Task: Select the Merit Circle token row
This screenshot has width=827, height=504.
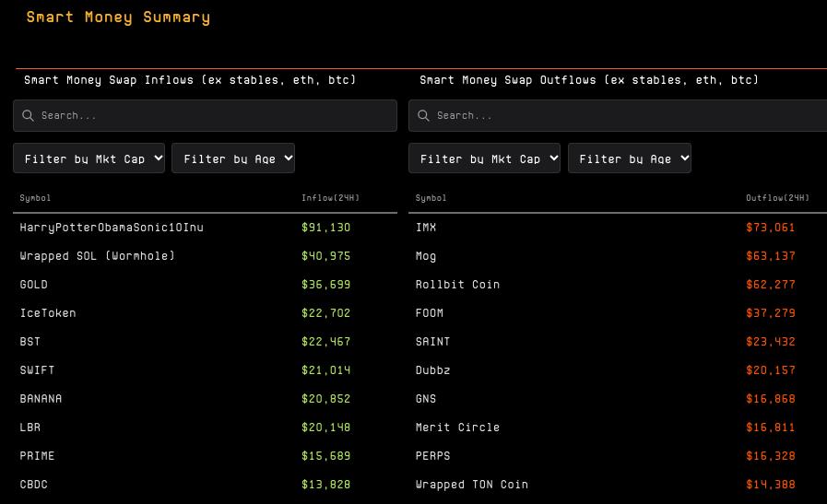Action: click(457, 428)
